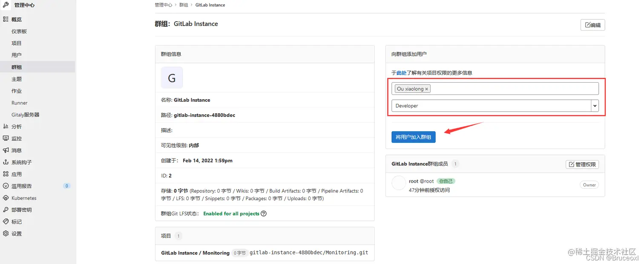Open 主题 in the sidebar
Screen dimensions: 644x264
pyautogui.click(x=17, y=79)
